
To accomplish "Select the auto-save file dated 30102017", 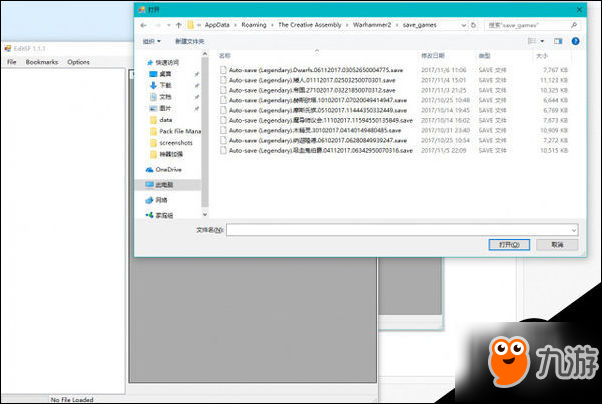I will coord(315,130).
